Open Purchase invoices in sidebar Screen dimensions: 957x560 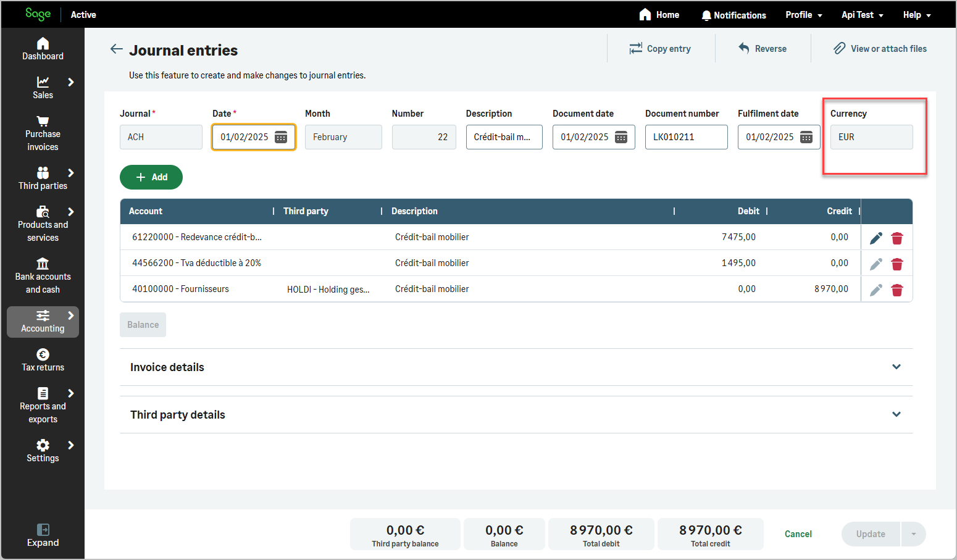coord(43,134)
